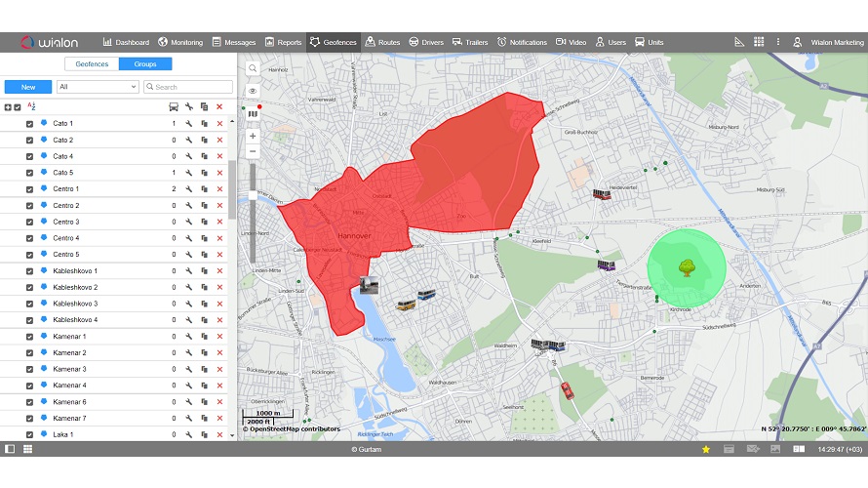
Task: Click the map zoom level slider
Action: (253, 195)
